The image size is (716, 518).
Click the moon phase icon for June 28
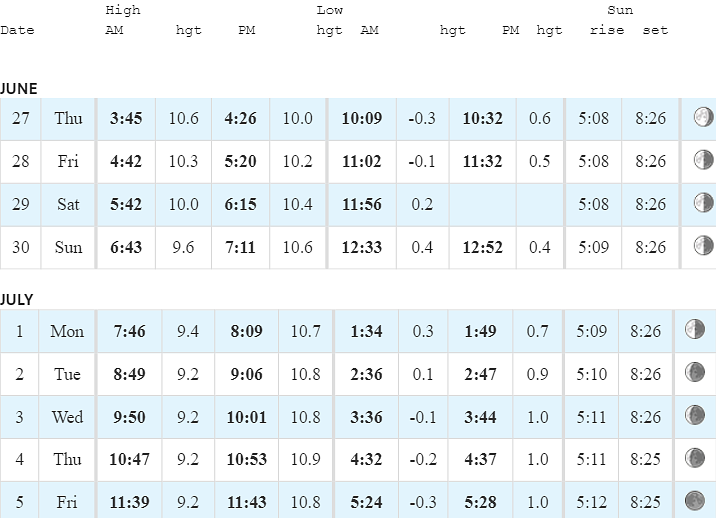pos(703,160)
